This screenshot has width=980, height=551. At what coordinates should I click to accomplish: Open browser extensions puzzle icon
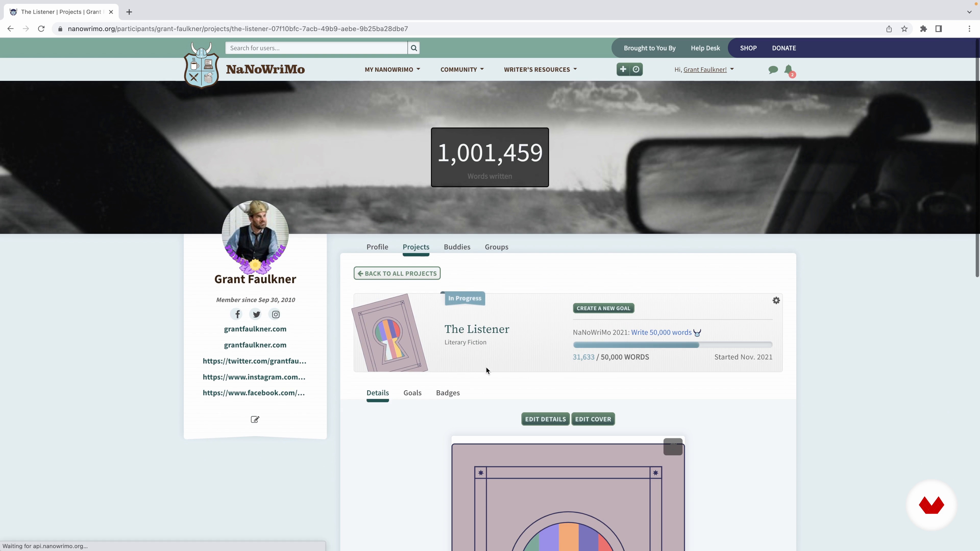[x=923, y=29]
